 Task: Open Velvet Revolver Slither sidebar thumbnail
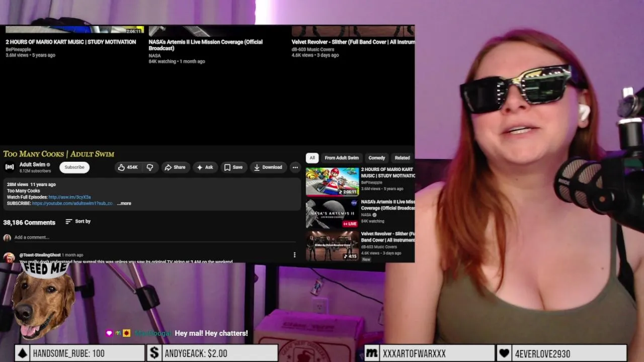coord(332,246)
